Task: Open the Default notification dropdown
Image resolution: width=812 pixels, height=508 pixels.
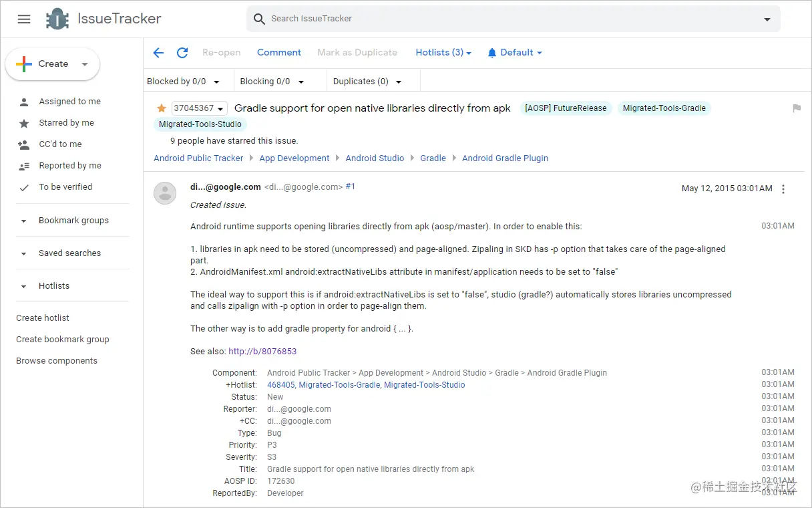Action: 514,52
